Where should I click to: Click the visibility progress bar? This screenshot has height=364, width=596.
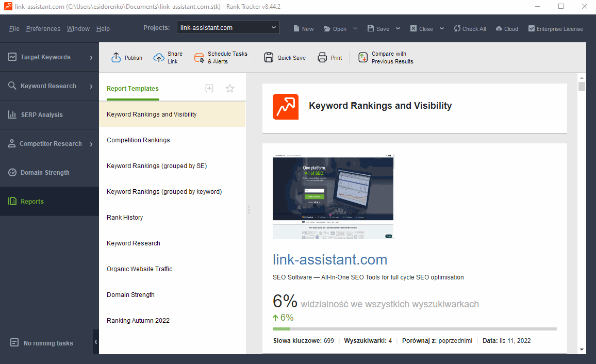415,328
